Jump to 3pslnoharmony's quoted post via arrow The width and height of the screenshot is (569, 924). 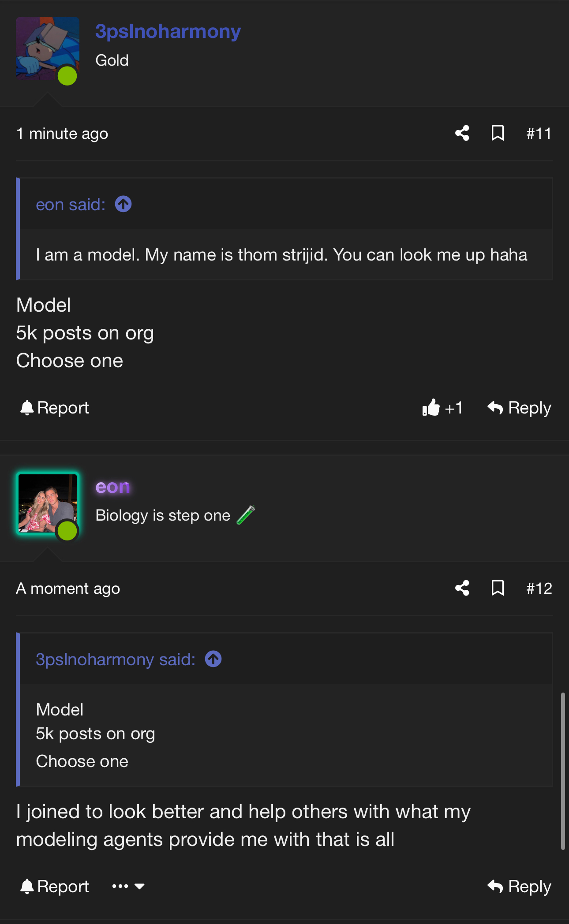pos(213,659)
